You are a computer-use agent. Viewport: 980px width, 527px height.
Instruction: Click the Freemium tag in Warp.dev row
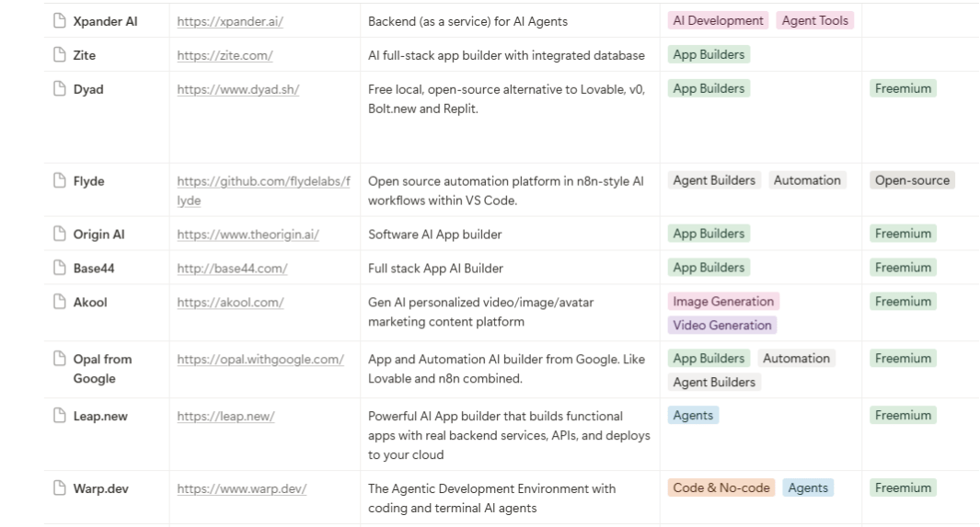pos(903,487)
